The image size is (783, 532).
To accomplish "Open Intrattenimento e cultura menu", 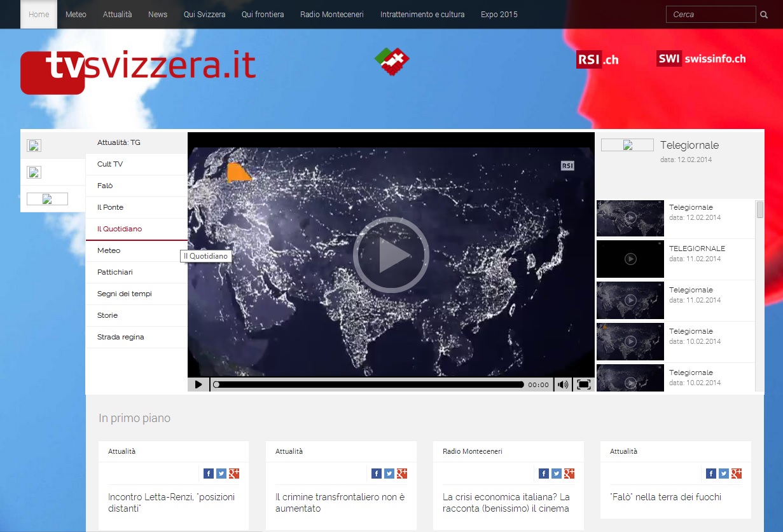I will click(x=422, y=15).
